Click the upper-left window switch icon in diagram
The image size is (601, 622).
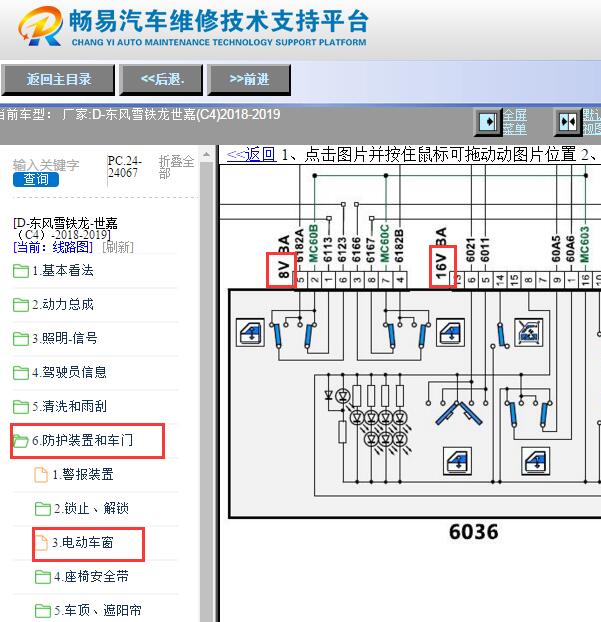(250, 332)
